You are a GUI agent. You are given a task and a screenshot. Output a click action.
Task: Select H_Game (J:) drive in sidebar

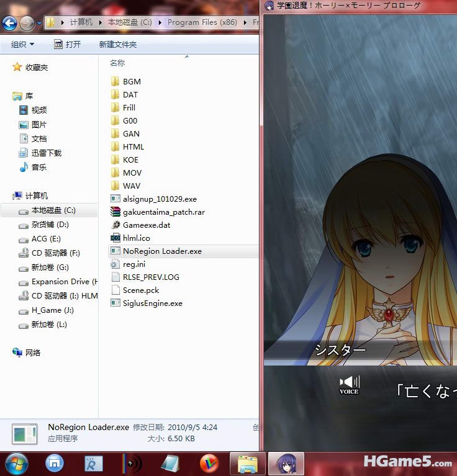click(x=52, y=310)
